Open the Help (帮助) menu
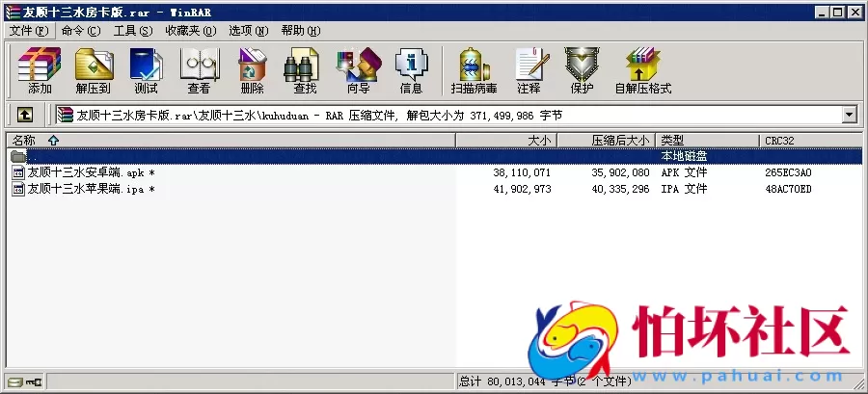 click(301, 31)
